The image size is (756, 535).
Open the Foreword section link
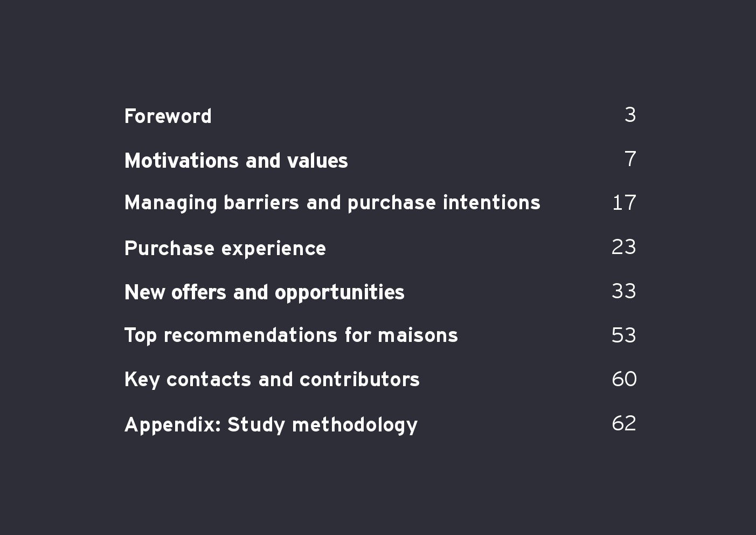click(168, 116)
